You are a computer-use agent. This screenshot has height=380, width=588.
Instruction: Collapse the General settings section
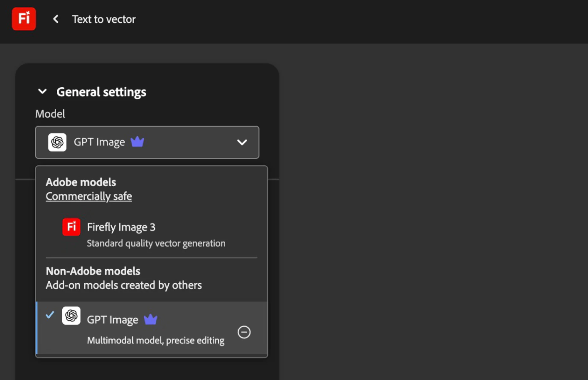[x=42, y=92]
